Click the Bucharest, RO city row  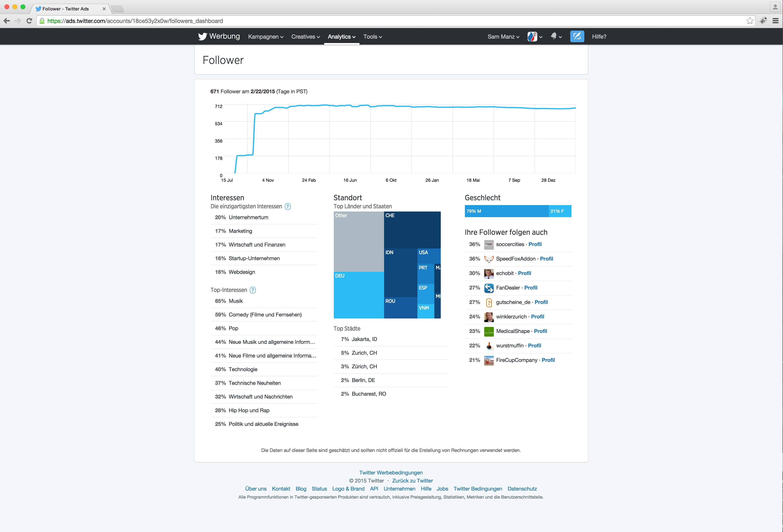[391, 394]
